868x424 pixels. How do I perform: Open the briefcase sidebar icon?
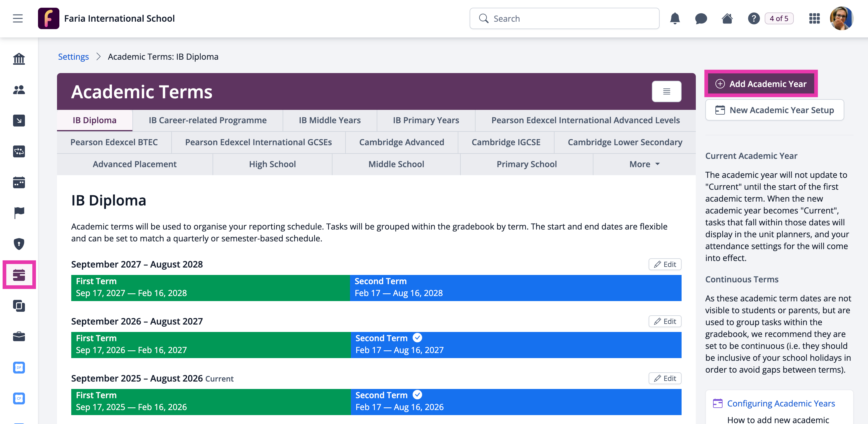pyautogui.click(x=19, y=336)
